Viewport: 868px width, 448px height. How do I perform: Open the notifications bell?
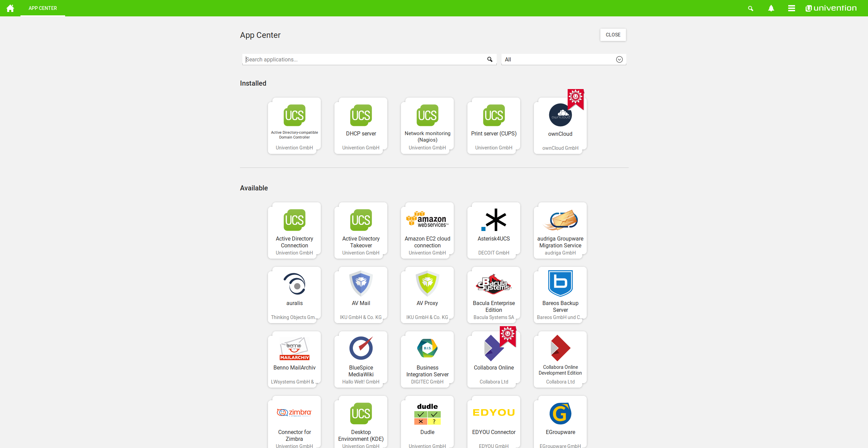[771, 8]
